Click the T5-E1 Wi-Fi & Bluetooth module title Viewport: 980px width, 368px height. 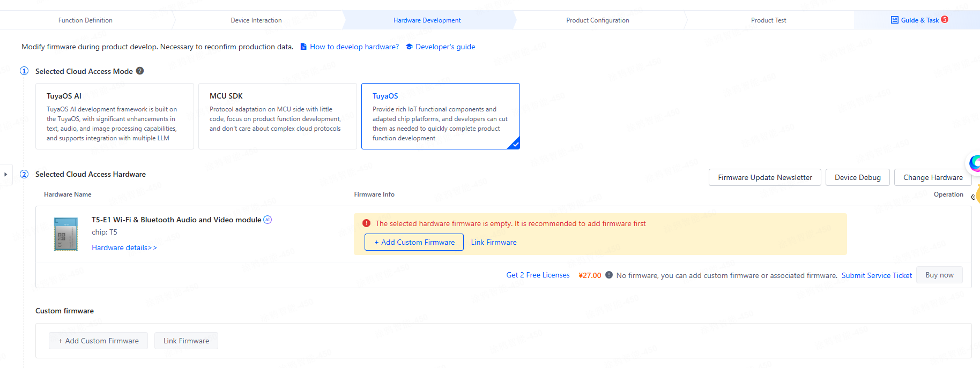click(176, 220)
